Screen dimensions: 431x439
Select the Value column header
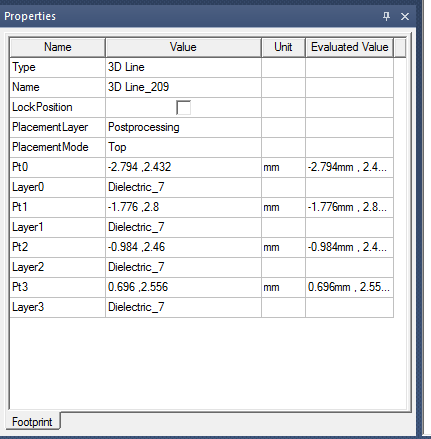(x=183, y=47)
